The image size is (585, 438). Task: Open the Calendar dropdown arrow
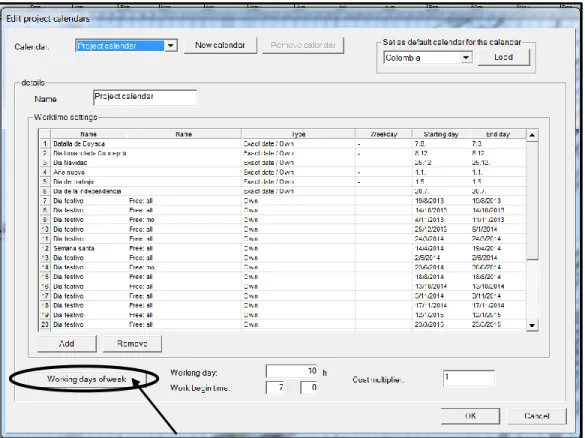point(171,46)
